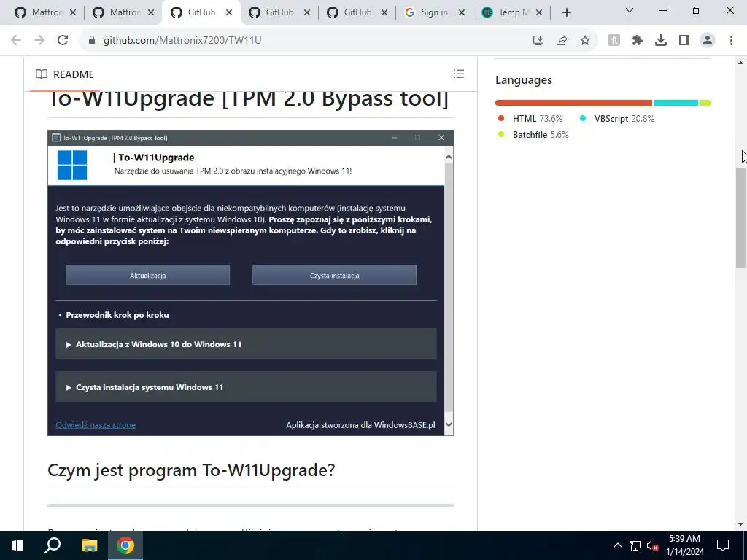Screen dimensions: 747x560
Task: Close the active GitHub tab
Action: (229, 13)
